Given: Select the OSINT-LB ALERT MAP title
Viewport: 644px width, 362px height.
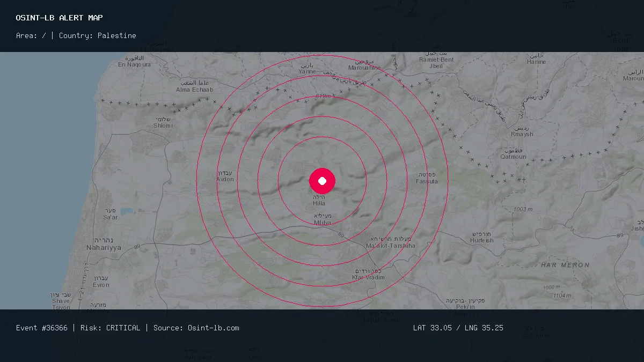Looking at the screenshot, I should (x=60, y=18).
